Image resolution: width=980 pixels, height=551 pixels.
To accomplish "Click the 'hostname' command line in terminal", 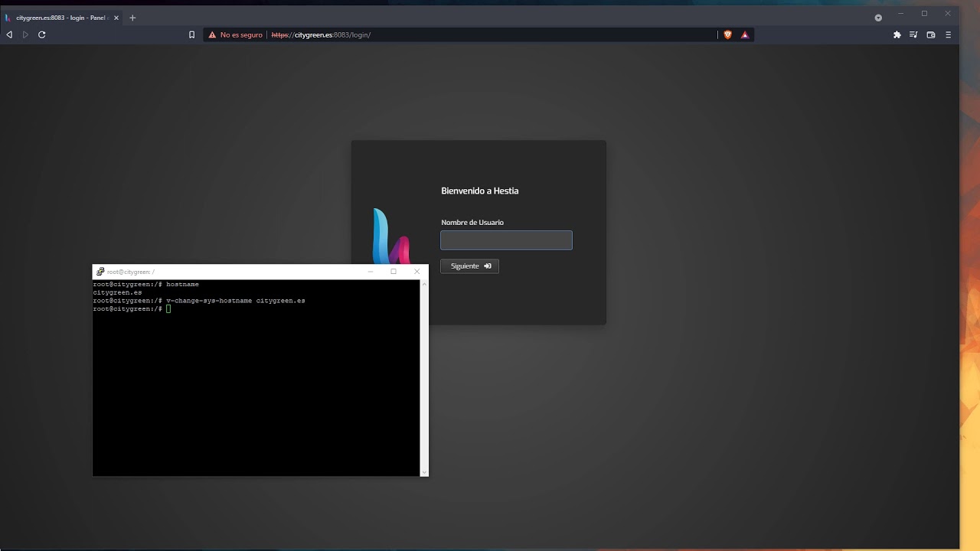I will (x=146, y=285).
